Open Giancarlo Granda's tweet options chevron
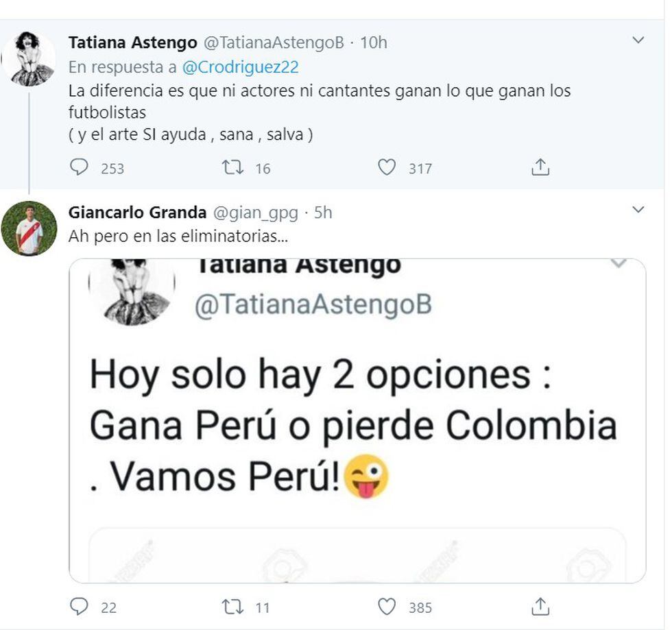 pyautogui.click(x=638, y=210)
